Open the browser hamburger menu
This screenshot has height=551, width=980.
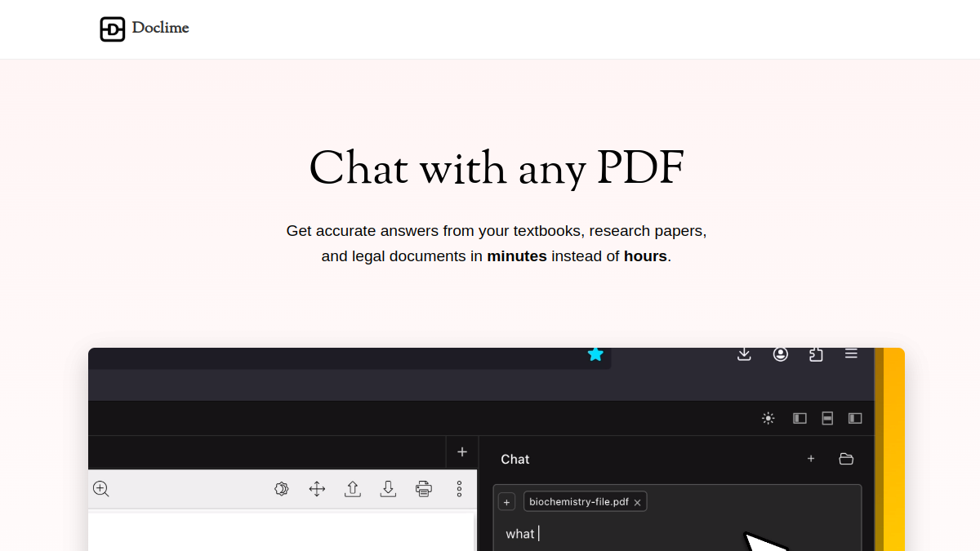tap(851, 353)
